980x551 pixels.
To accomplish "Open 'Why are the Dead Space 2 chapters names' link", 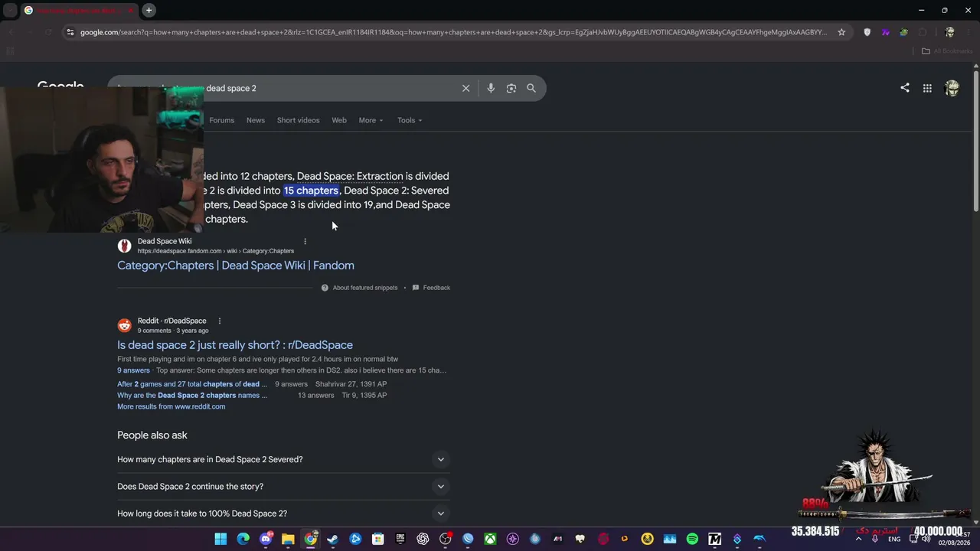I will [x=192, y=396].
